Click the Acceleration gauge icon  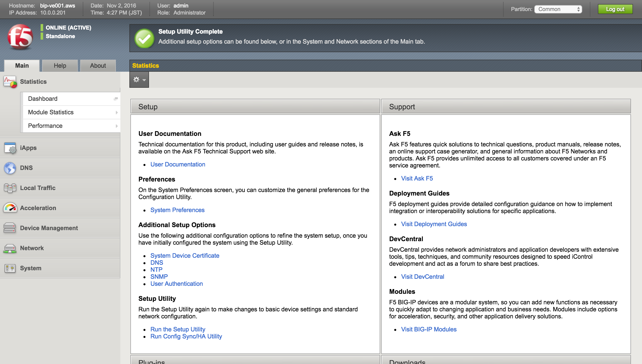click(x=10, y=208)
